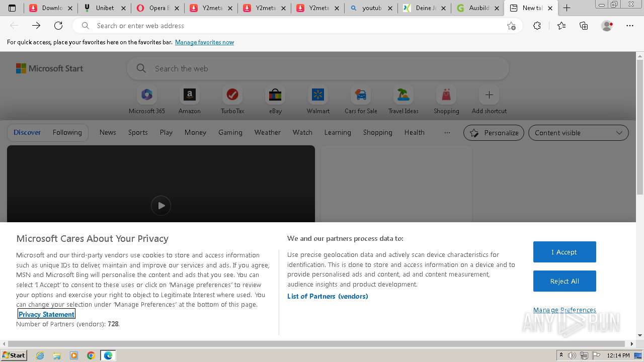Click the add-to-favorites star icon
The image size is (644, 362).
pyautogui.click(x=511, y=26)
